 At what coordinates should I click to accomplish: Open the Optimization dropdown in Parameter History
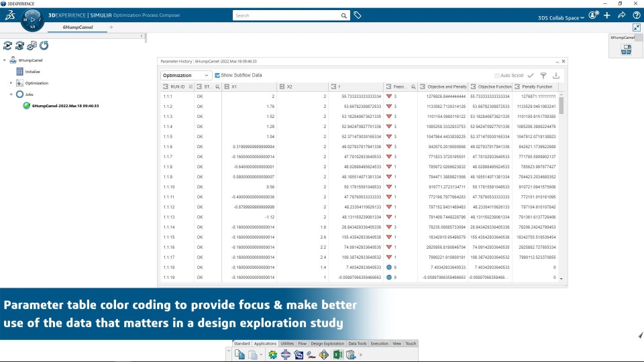click(x=185, y=76)
